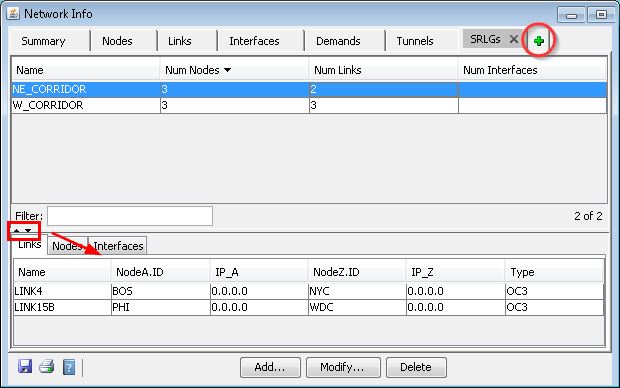The image size is (620, 388).
Task: Switch to the Tunnels tab
Action: point(415,41)
